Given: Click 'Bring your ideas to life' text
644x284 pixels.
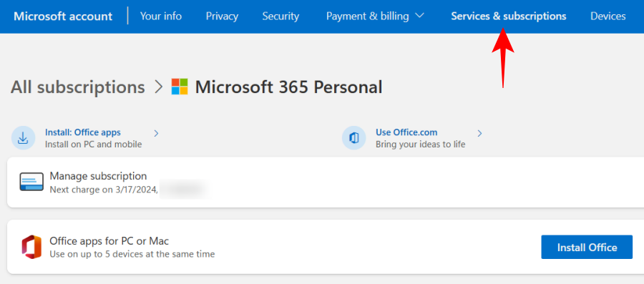Looking at the screenshot, I should 420,145.
